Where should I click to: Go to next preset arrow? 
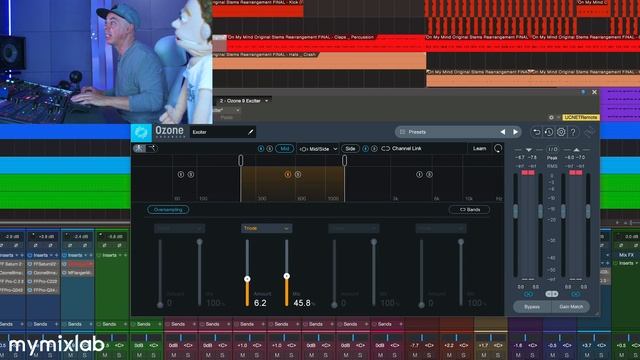tap(515, 132)
